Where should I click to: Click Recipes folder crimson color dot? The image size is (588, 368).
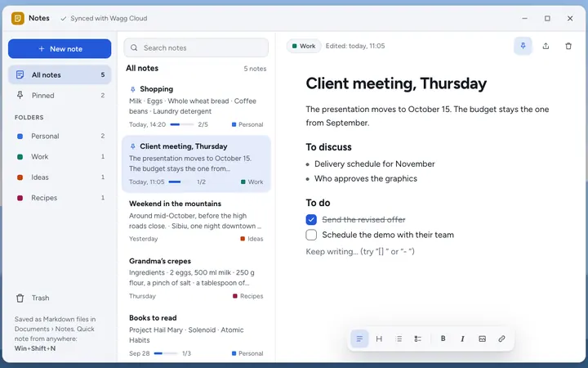point(20,198)
